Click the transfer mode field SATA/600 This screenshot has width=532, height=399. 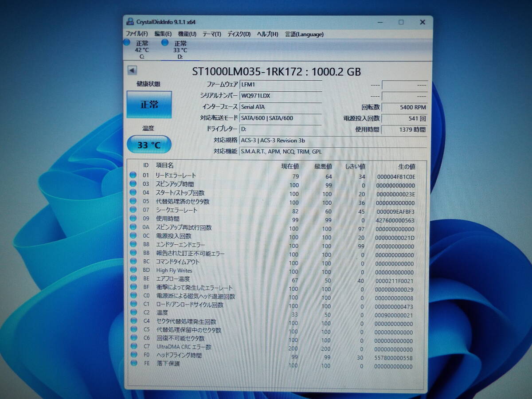(281, 118)
